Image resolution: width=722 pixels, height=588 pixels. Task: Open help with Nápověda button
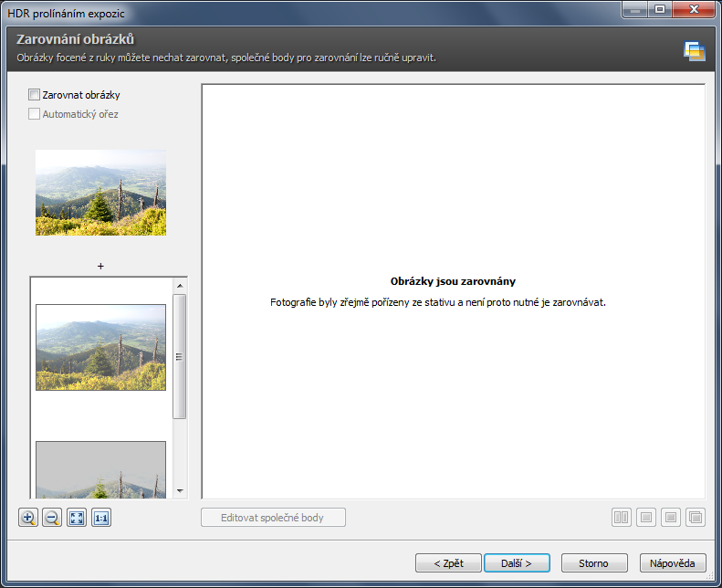coord(673,563)
